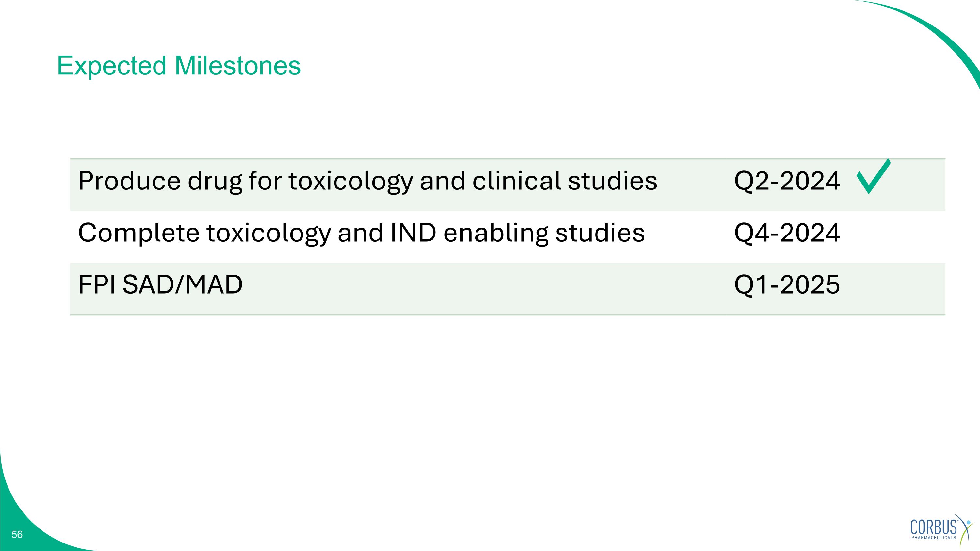Click the word "Milestones" in the title

click(x=237, y=66)
